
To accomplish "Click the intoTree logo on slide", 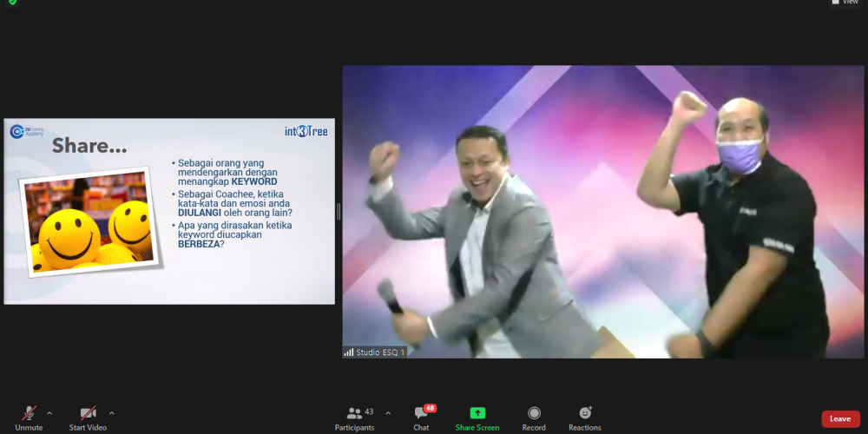I will pyautogui.click(x=306, y=132).
